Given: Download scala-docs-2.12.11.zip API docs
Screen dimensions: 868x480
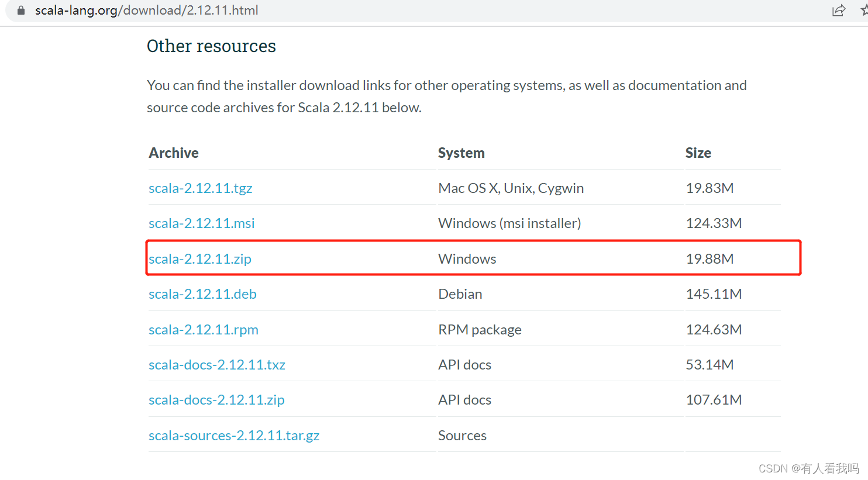Looking at the screenshot, I should (x=216, y=400).
